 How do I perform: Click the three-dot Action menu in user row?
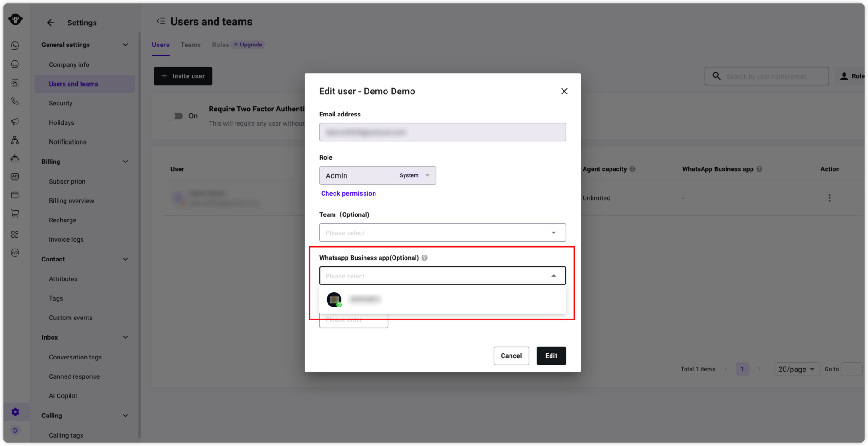(829, 198)
